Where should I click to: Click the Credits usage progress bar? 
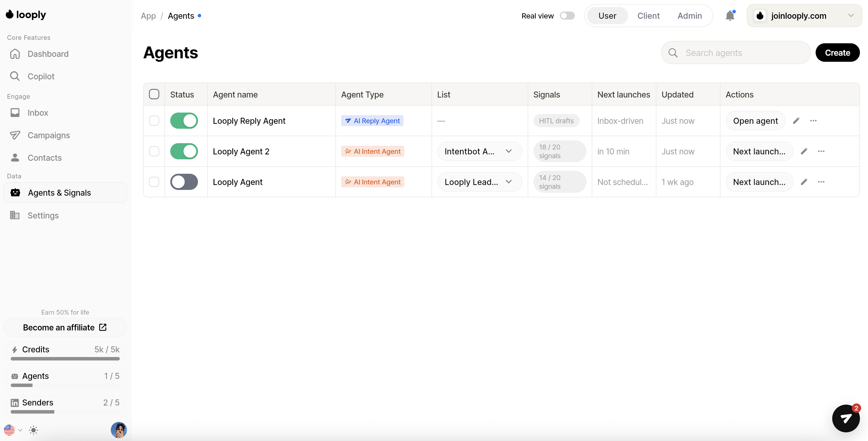[x=65, y=359]
